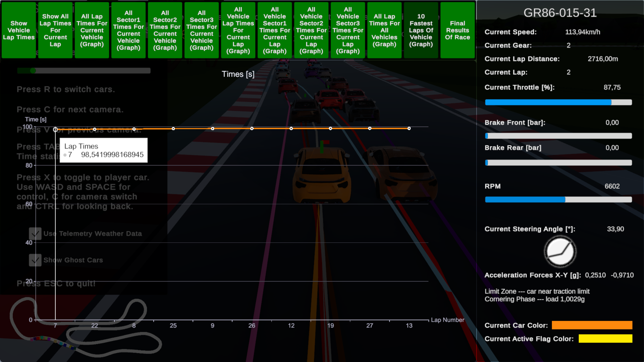Open All Sector1 Times For Current Vehicle graph
Viewport: 644px width, 362px height.
point(128,30)
